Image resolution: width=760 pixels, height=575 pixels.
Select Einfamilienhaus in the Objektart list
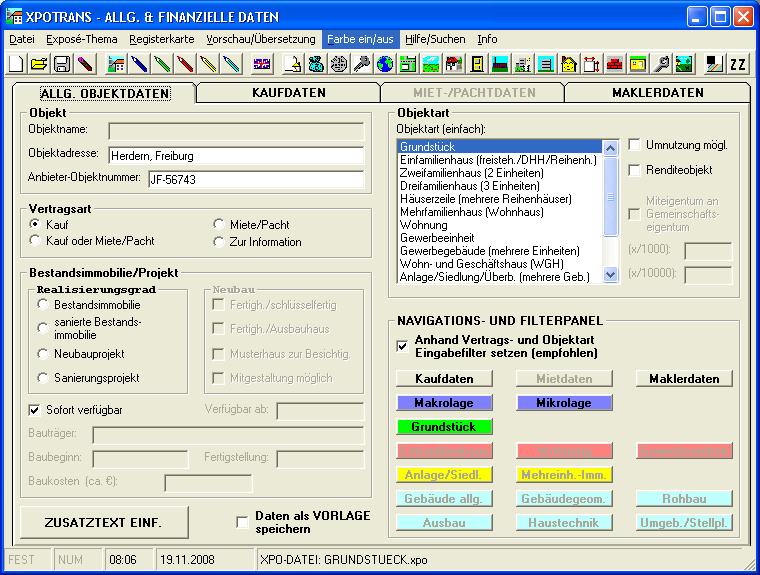coord(498,160)
